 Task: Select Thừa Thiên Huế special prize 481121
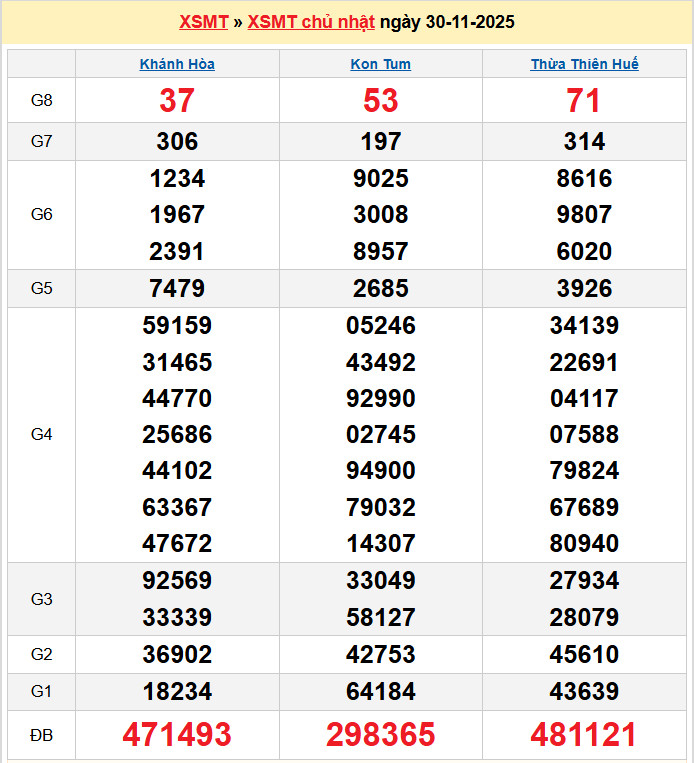584,735
